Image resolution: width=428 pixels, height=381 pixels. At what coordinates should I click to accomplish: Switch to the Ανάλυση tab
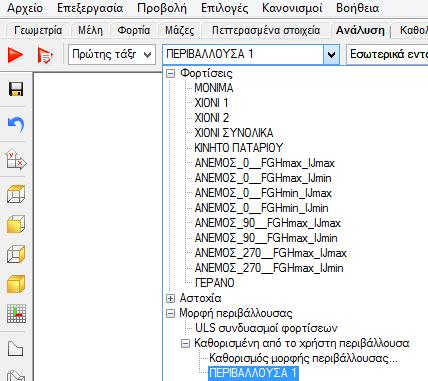(x=360, y=30)
